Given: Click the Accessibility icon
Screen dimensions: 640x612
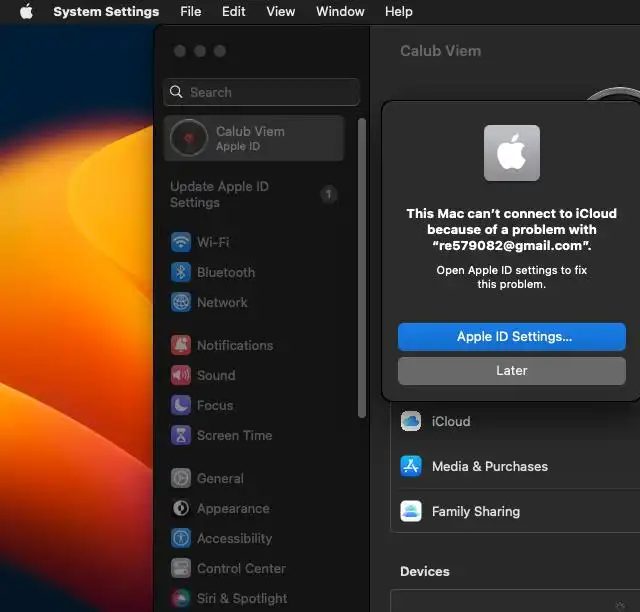Looking at the screenshot, I should tap(181, 539).
